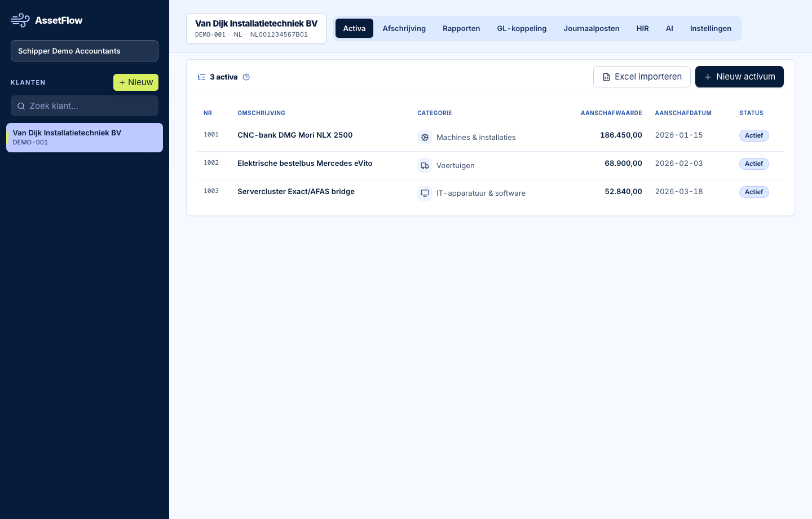Screen dimensions: 812x519
Task: Open asset CNC-bank DMG Mori NLX 2500
Action: pos(295,135)
